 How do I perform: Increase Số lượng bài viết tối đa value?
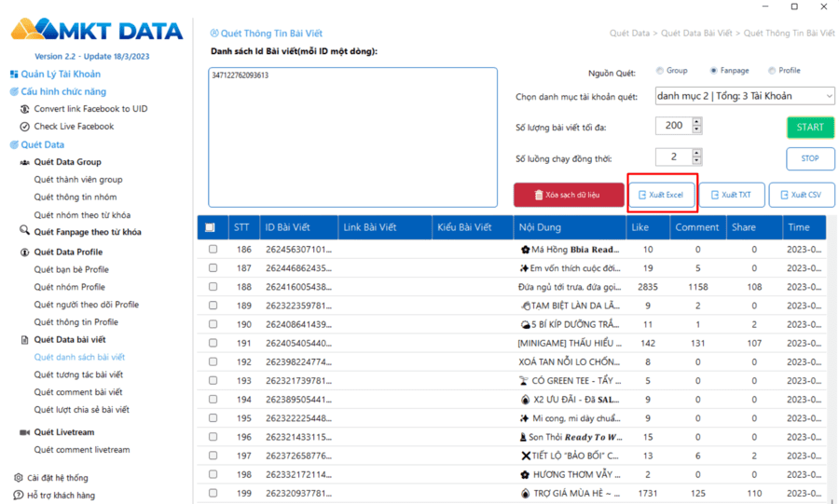point(696,122)
